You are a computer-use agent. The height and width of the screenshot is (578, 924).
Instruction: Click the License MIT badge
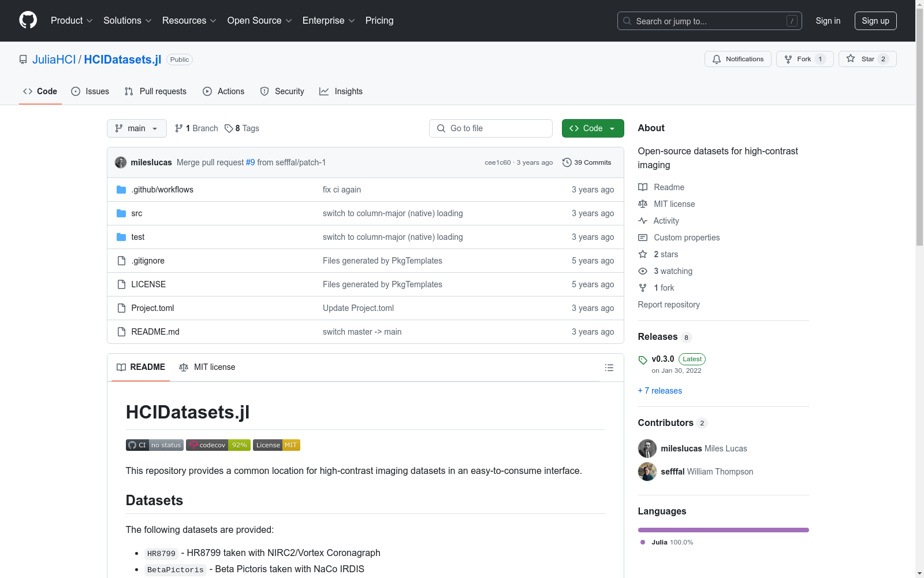pos(277,445)
